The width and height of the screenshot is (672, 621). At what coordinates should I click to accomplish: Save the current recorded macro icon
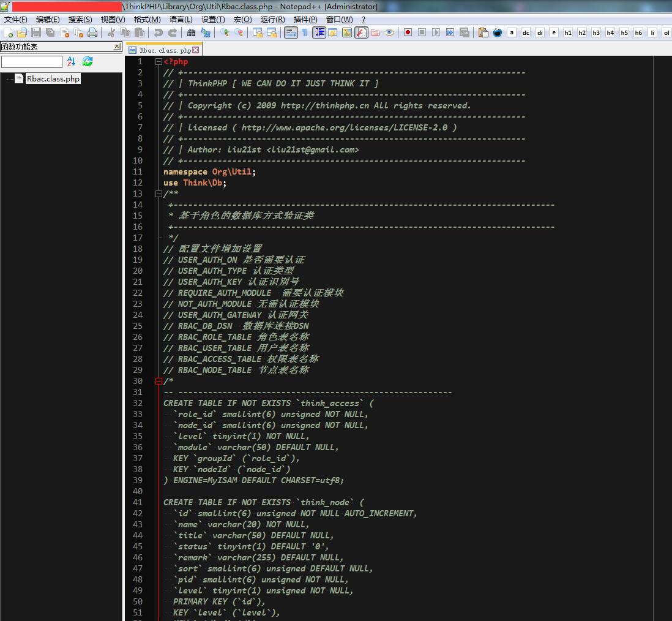464,32
